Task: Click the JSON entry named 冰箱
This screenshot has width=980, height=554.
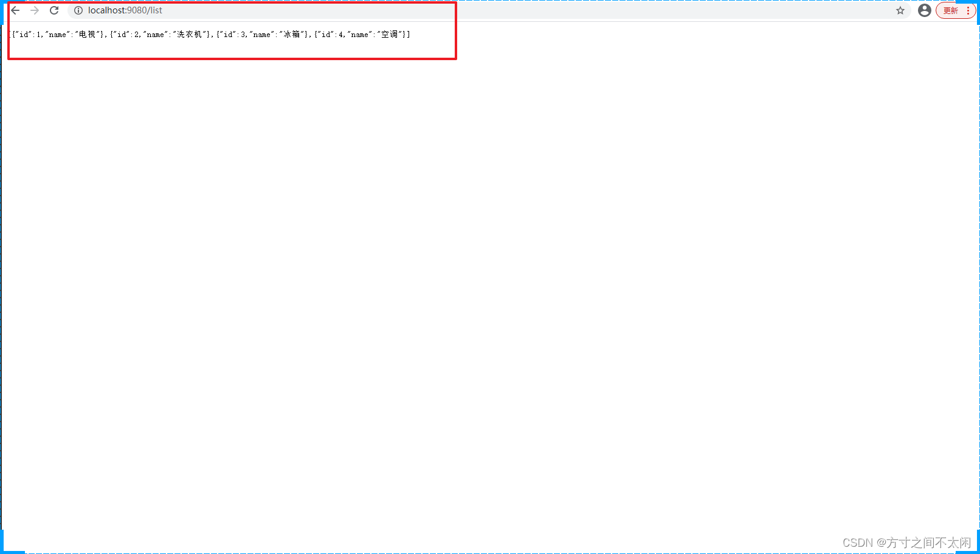Action: (x=263, y=35)
